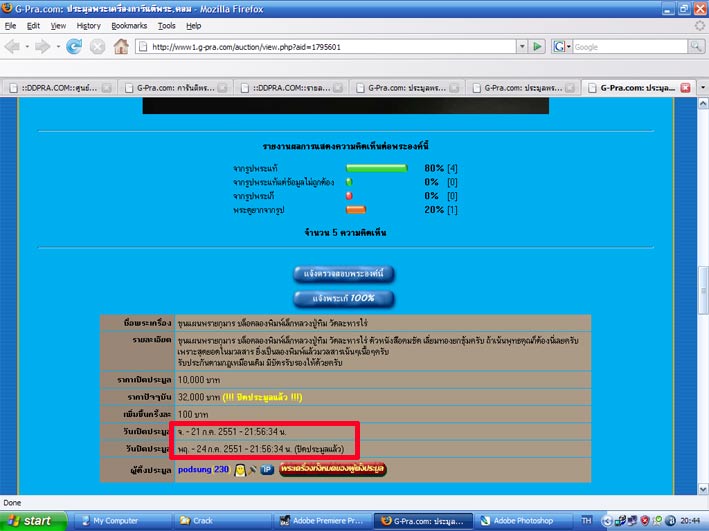This screenshot has height=531, width=709.
Task: Click the green Go arrow beside URL
Action: tap(537, 46)
